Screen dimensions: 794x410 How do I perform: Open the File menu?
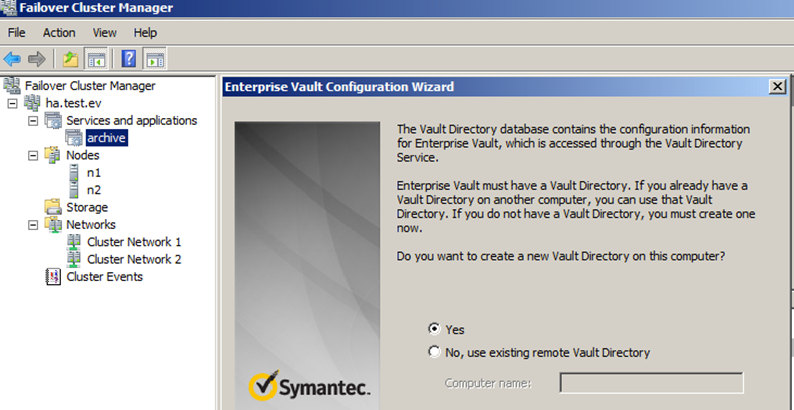17,33
